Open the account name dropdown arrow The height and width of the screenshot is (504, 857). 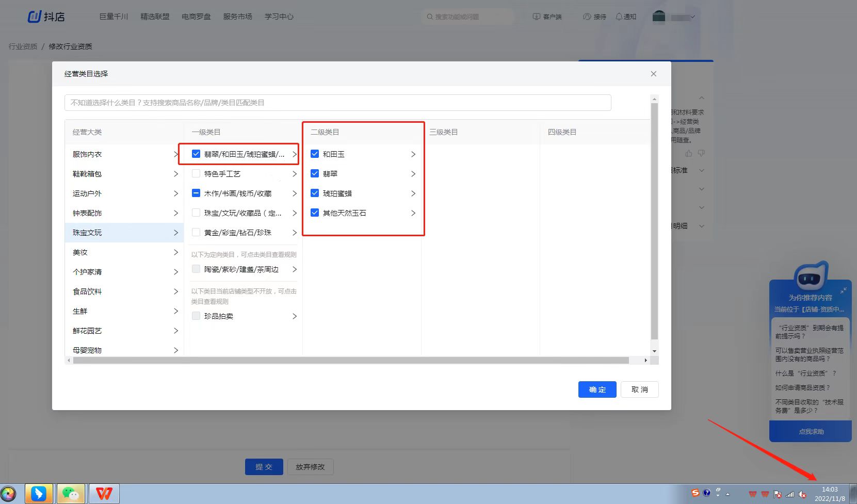click(x=693, y=17)
